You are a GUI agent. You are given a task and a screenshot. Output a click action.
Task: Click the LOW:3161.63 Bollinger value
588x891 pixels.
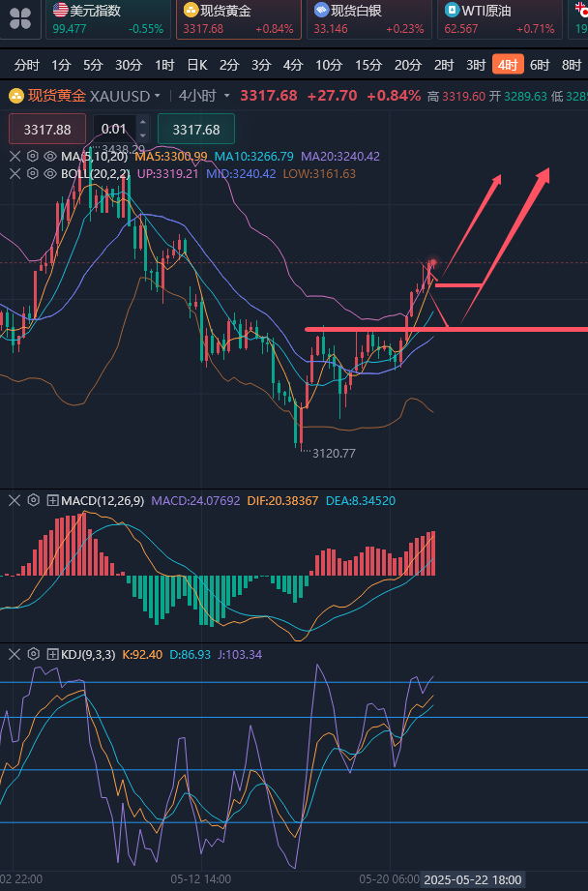(319, 174)
